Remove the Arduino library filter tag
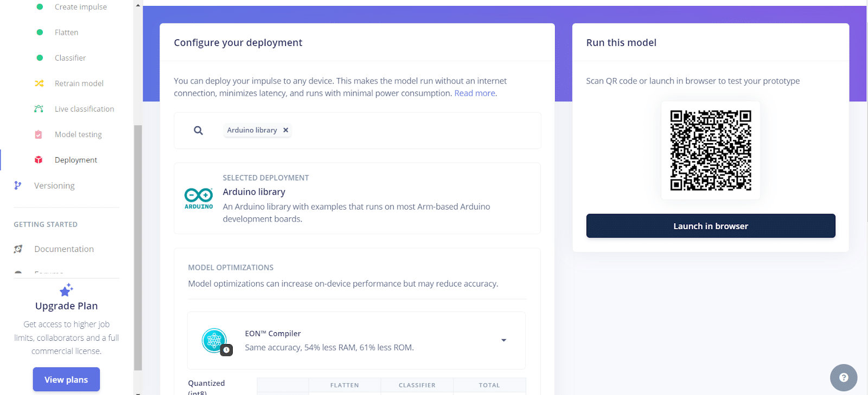Image resolution: width=868 pixels, height=395 pixels. tap(285, 130)
